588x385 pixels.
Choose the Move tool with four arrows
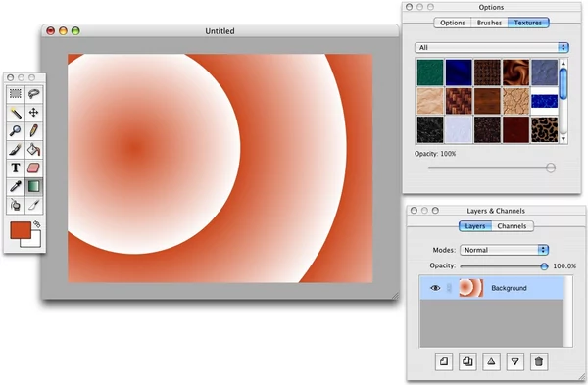coord(33,113)
